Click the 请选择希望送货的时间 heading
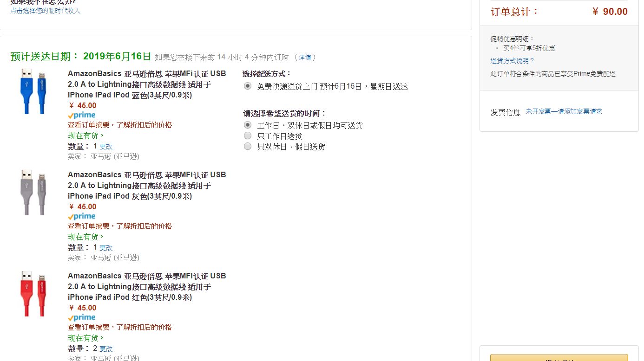This screenshot has width=644, height=361. coord(285,113)
